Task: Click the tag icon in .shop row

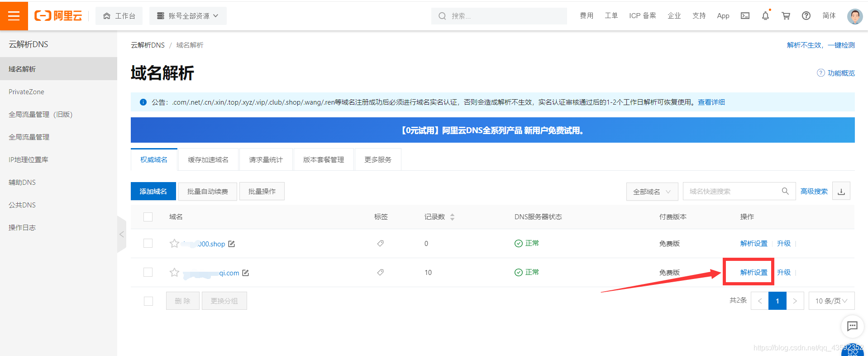Action: [380, 243]
